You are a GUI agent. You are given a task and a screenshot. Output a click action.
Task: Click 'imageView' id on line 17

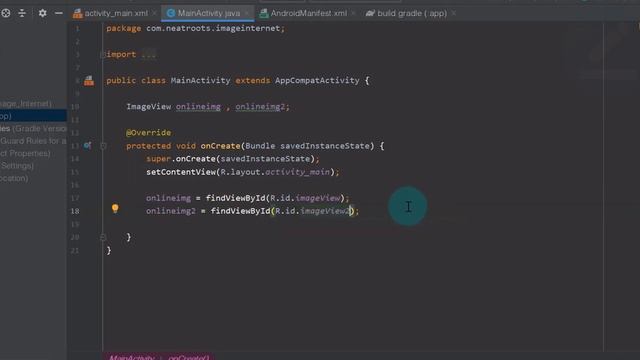318,198
